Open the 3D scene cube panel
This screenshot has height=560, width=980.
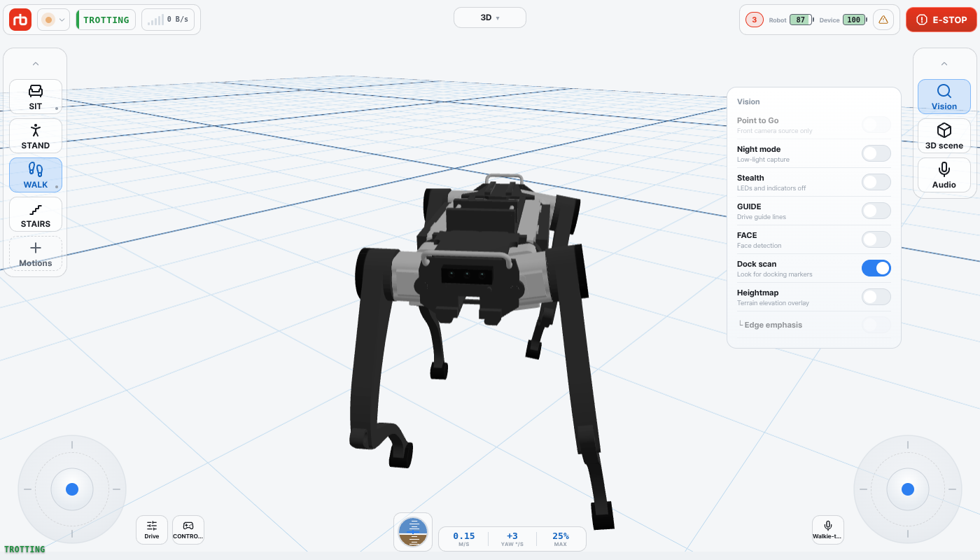pyautogui.click(x=944, y=136)
